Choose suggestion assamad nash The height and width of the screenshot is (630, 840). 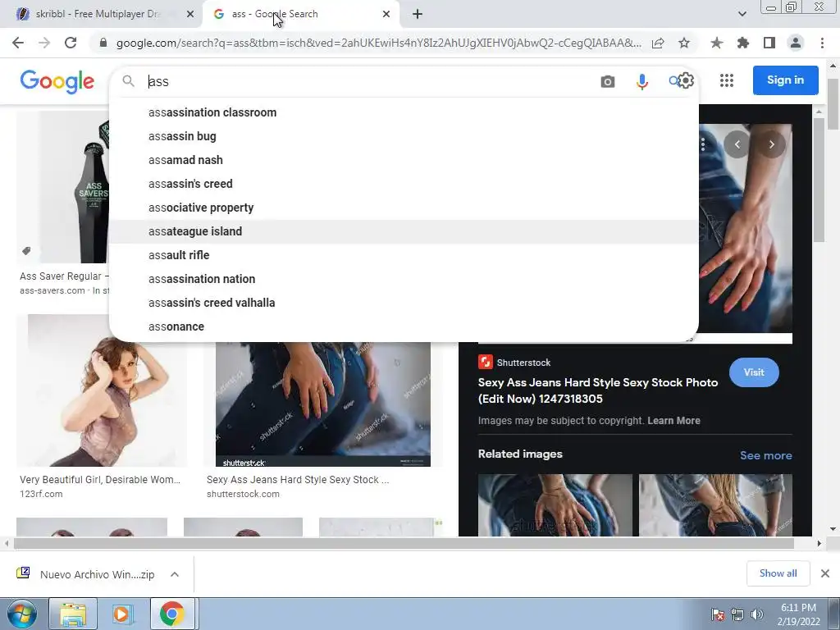(x=404, y=160)
